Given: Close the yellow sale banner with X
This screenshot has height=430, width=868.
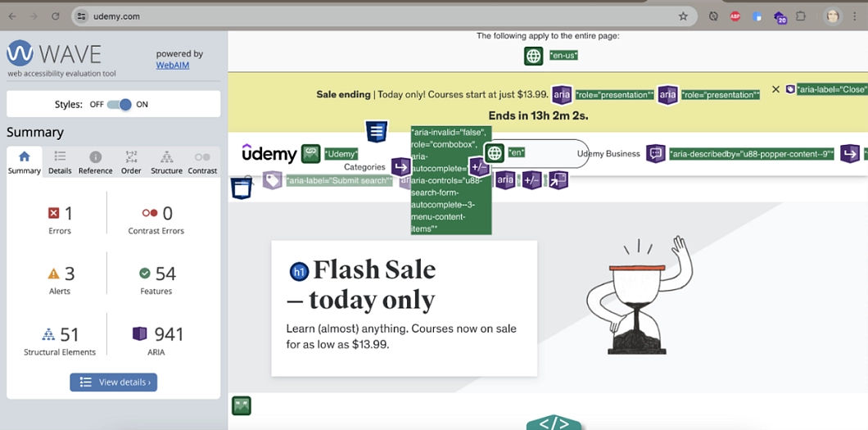Looking at the screenshot, I should pos(775,89).
